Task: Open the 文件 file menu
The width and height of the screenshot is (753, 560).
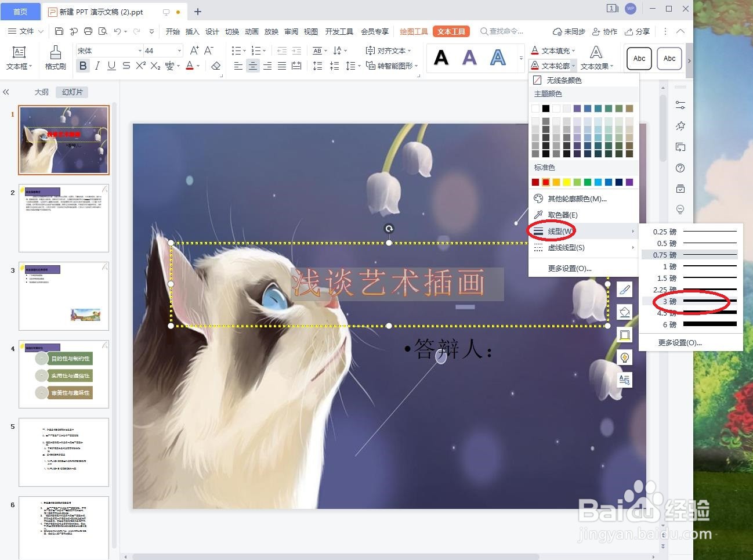Action: pos(26,31)
